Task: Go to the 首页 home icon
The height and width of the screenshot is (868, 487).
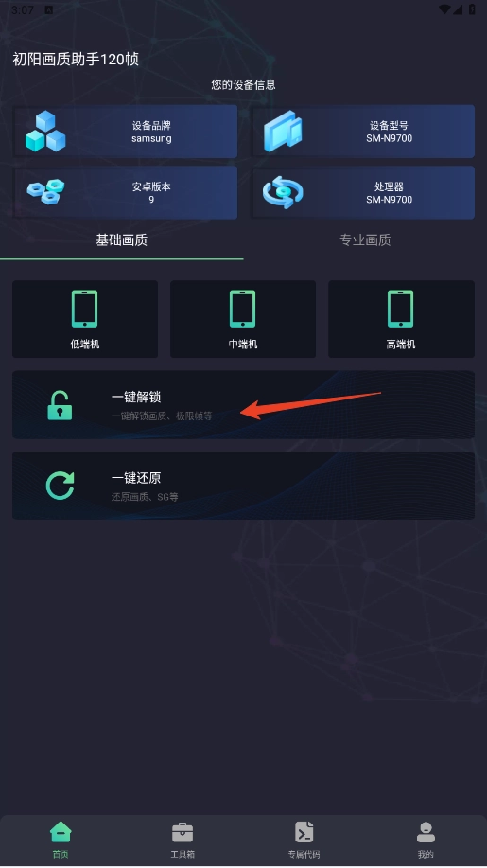Action: [61, 831]
